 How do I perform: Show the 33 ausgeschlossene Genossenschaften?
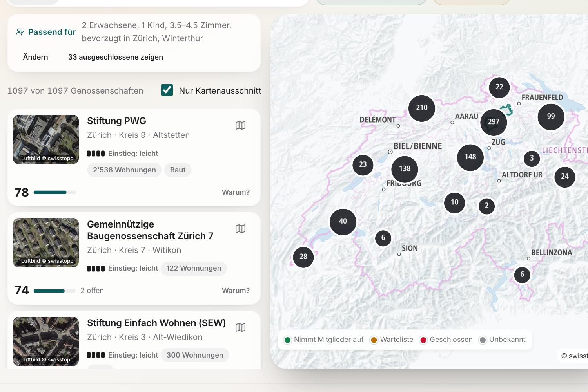116,57
